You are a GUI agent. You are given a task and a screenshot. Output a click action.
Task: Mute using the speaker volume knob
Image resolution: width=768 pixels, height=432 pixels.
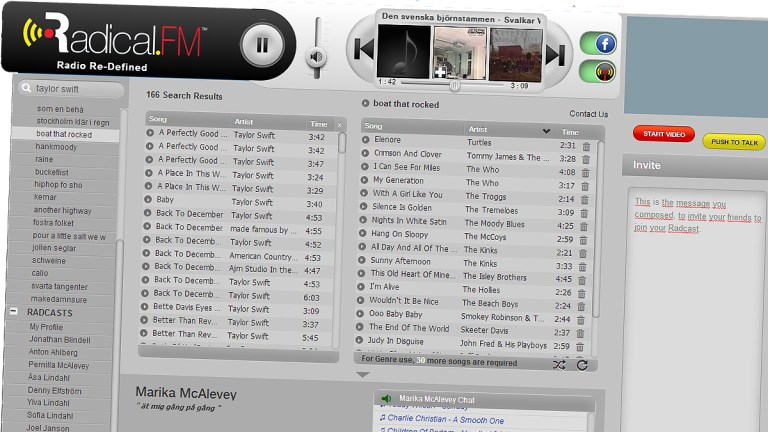(x=316, y=57)
